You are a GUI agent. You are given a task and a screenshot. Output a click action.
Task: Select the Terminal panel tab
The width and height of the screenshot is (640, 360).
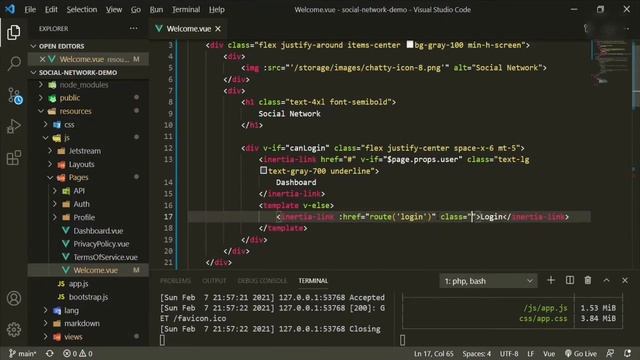tap(313, 281)
